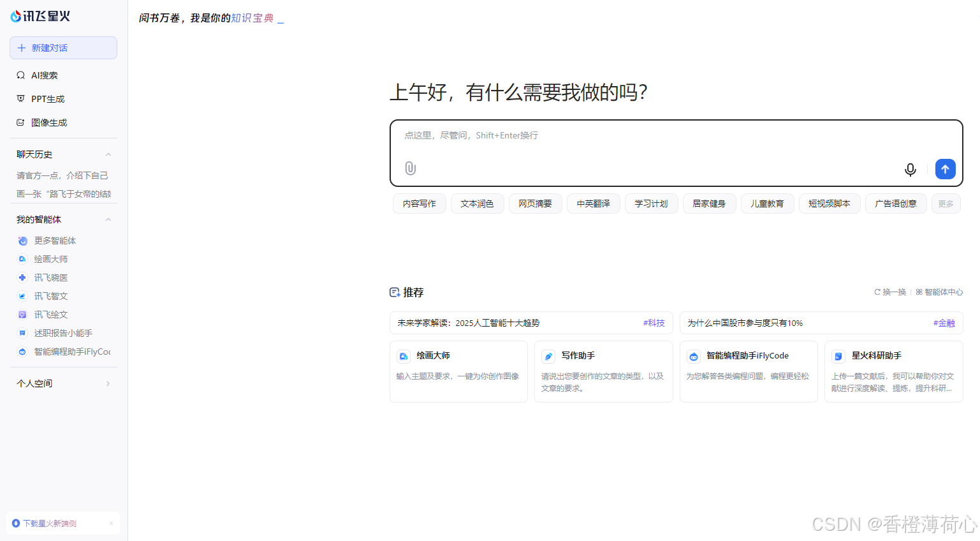
Task: Click the sidebar iFlyCode agent icon
Action: 22,352
